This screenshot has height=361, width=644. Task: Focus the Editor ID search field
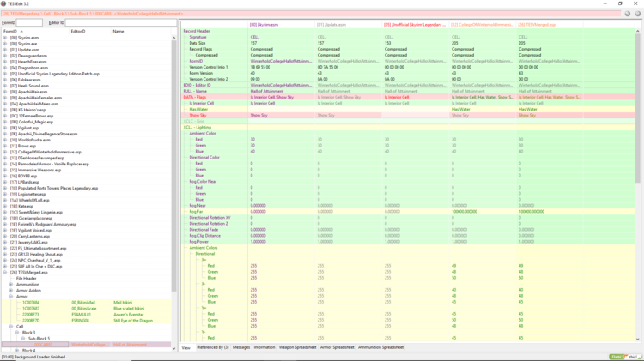click(x=121, y=22)
